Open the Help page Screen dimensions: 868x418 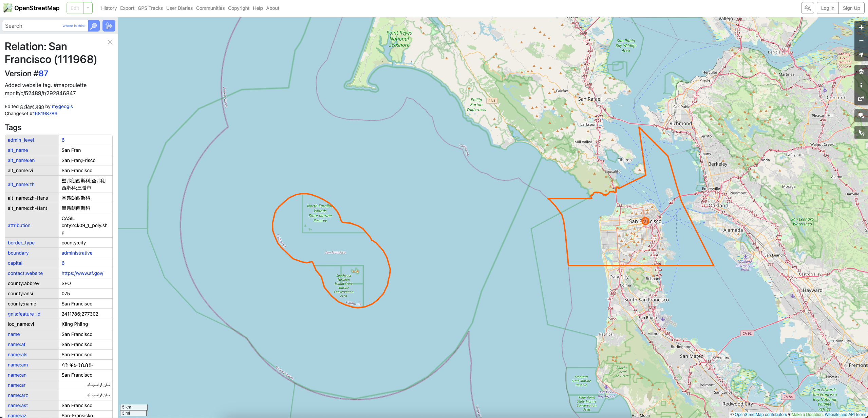tap(258, 8)
